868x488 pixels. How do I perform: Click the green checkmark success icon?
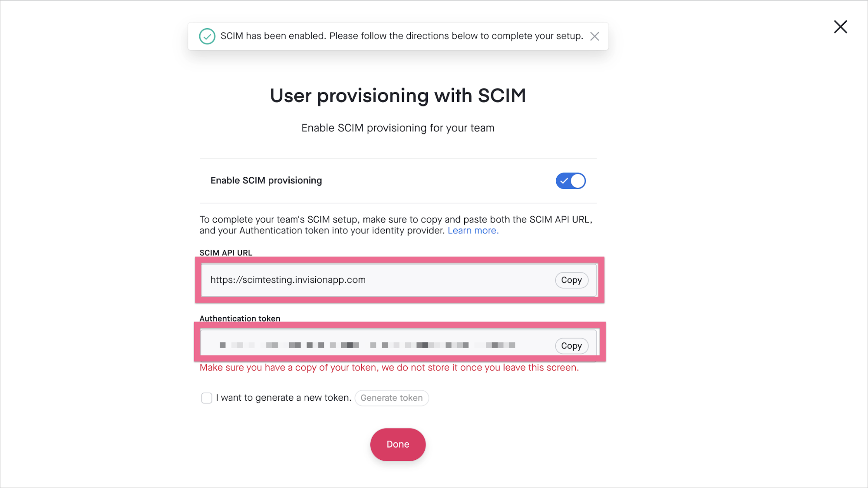coord(207,36)
